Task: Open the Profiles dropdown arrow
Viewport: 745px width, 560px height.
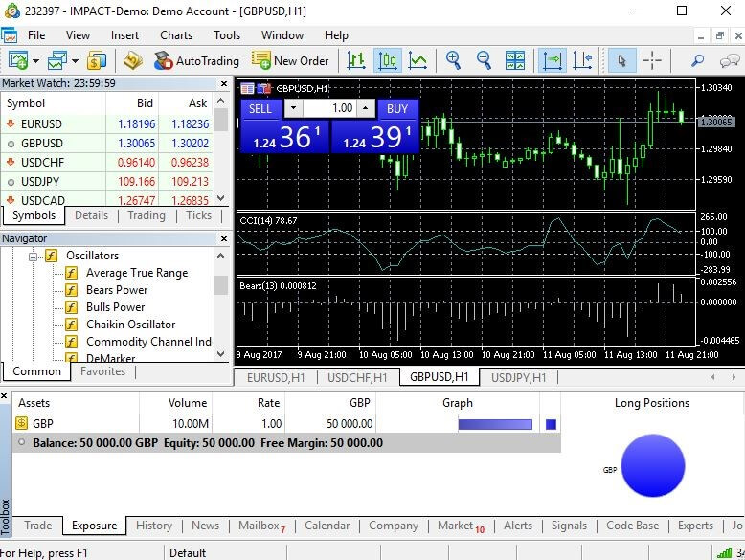Action: point(75,61)
